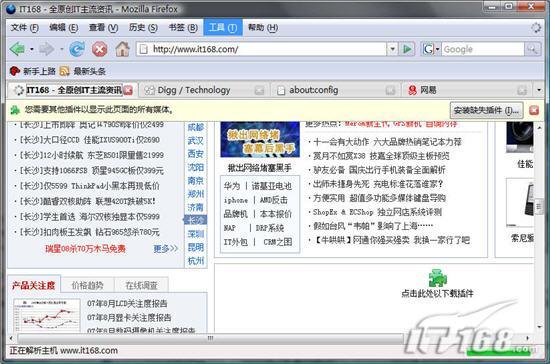The height and width of the screenshot is (364, 550).
Task: Click the 更多>> link
Action: click(166, 249)
